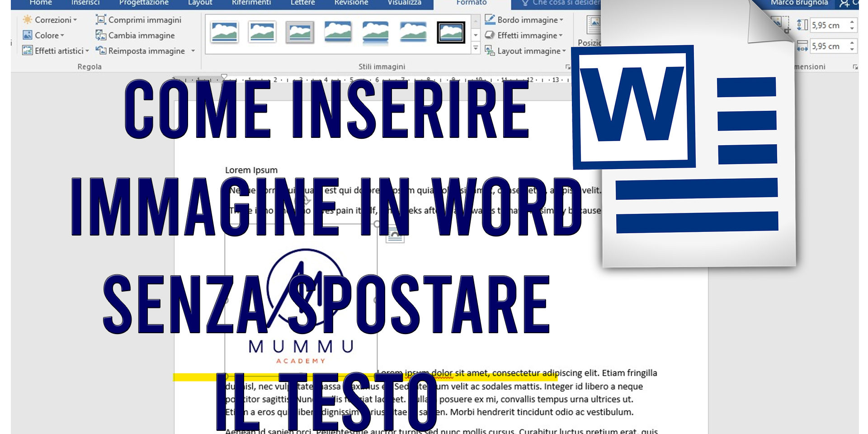Apply the black double-frame picture style
This screenshot has width=868, height=434.
pyautogui.click(x=451, y=33)
